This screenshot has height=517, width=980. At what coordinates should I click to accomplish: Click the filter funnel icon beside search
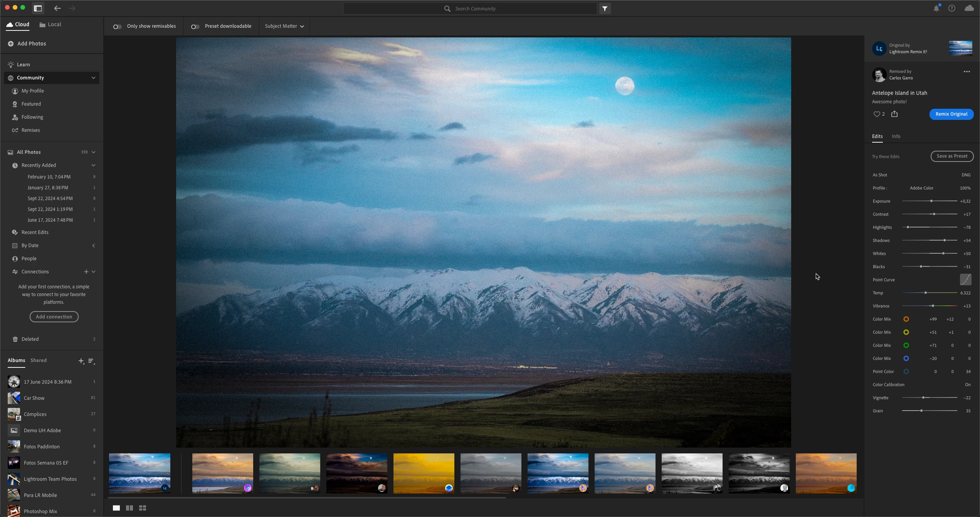click(x=605, y=8)
